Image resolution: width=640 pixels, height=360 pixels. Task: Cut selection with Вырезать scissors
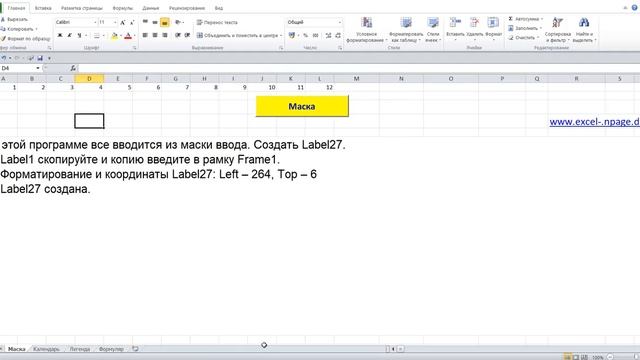click(14, 19)
